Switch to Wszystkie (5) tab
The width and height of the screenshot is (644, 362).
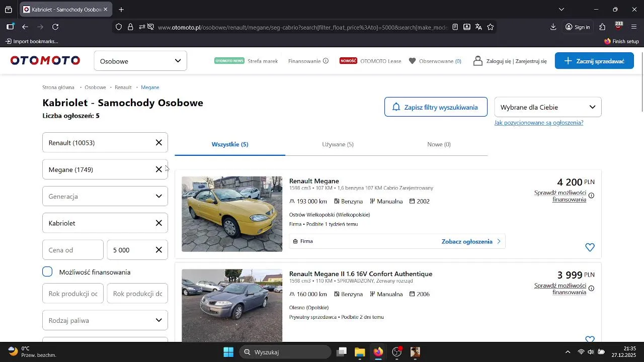pyautogui.click(x=230, y=144)
